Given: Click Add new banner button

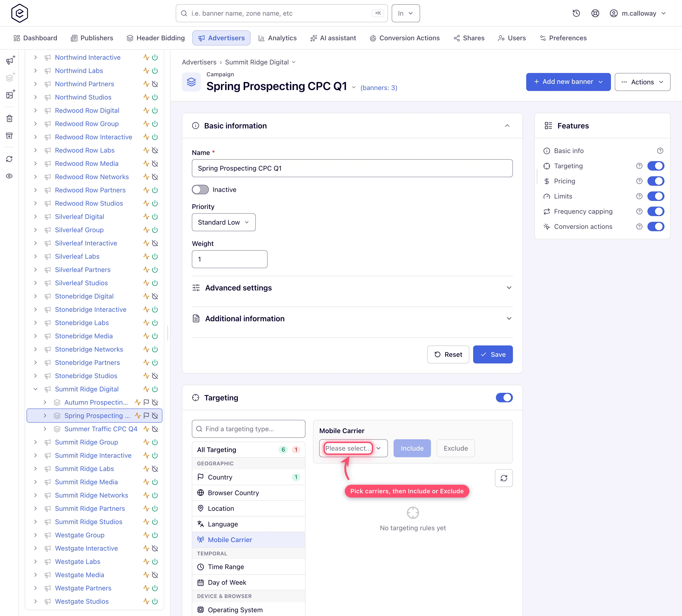Looking at the screenshot, I should [568, 82].
